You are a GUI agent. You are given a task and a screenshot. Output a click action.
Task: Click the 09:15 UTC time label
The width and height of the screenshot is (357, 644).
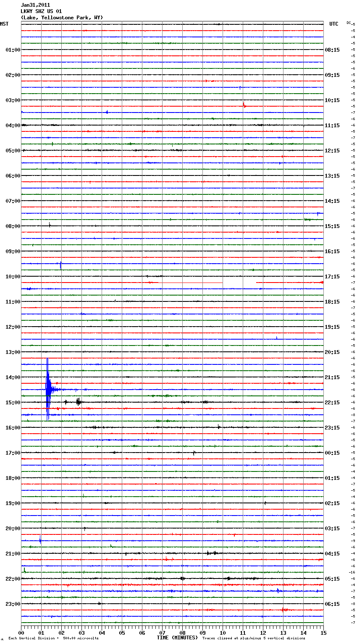[332, 75]
